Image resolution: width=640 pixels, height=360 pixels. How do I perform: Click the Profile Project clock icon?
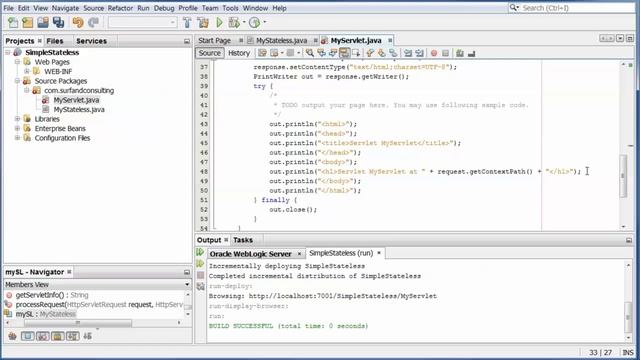tap(254, 22)
